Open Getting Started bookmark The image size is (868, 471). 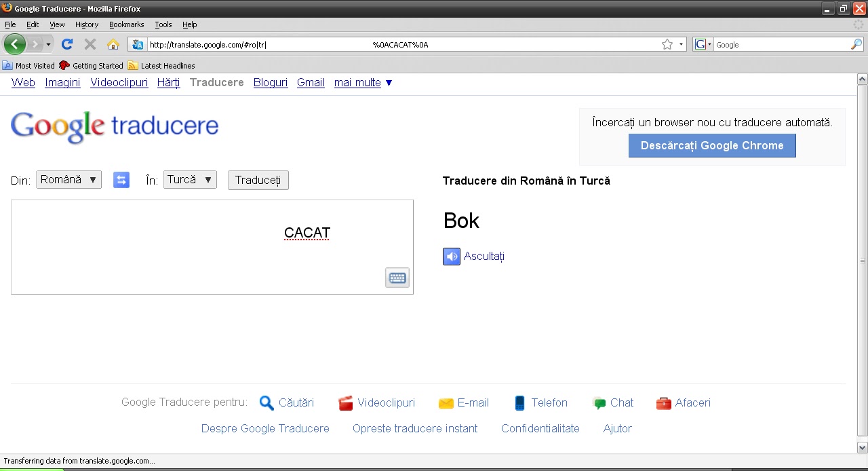(92, 66)
